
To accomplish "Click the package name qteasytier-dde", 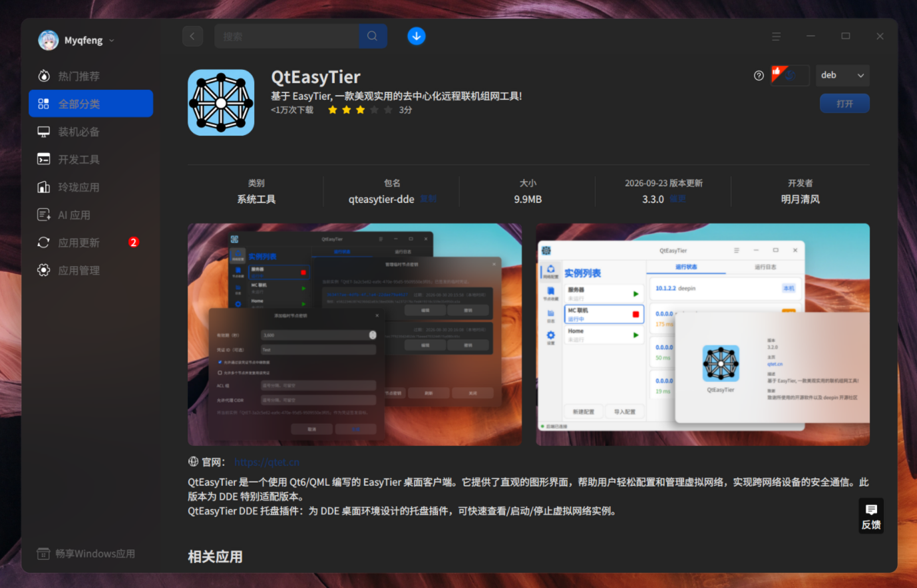I will pyautogui.click(x=381, y=199).
